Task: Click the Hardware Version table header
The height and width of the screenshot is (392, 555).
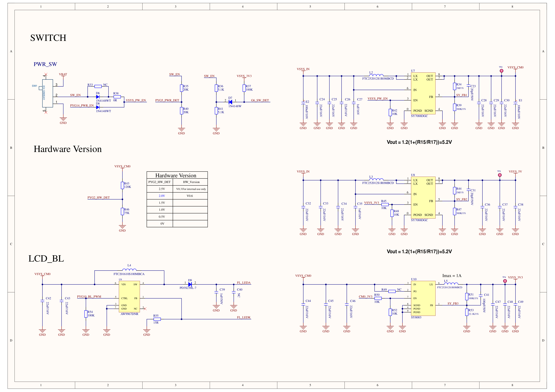Action: coord(176,175)
